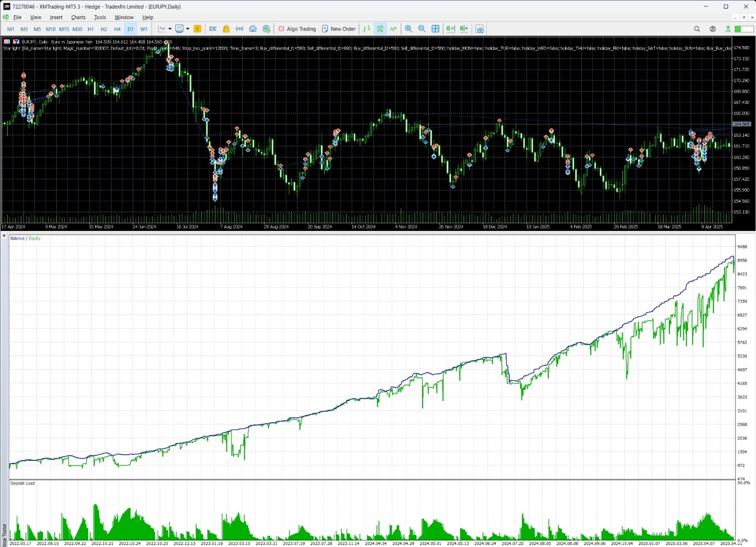
Task: Open the Charts menu
Action: 79,17
